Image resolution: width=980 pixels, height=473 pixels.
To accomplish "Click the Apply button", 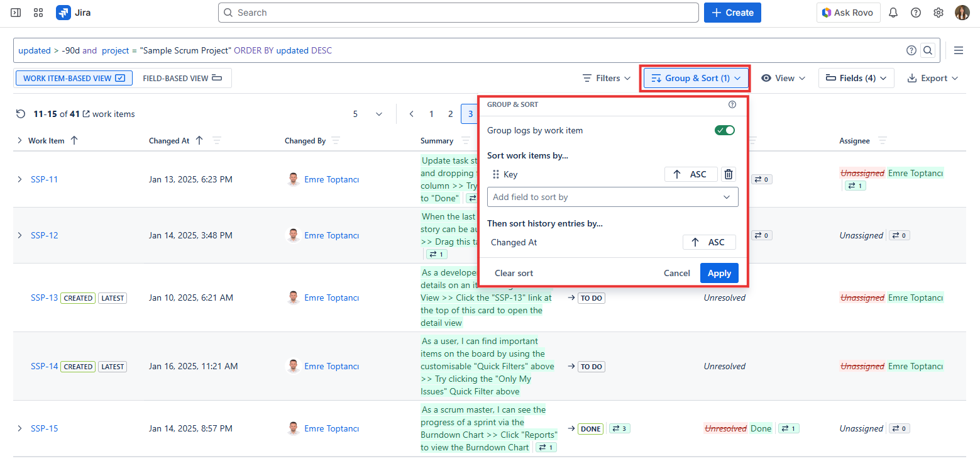I will [719, 273].
